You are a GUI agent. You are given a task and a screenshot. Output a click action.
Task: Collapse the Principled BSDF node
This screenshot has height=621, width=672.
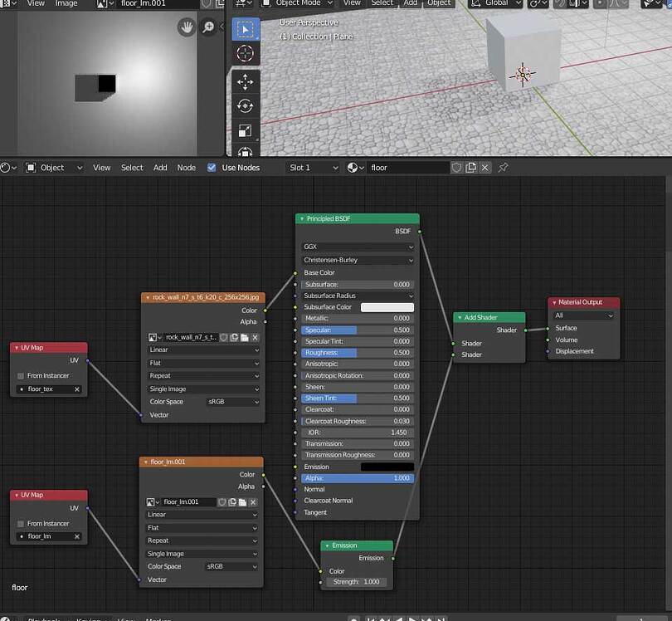pyautogui.click(x=302, y=218)
